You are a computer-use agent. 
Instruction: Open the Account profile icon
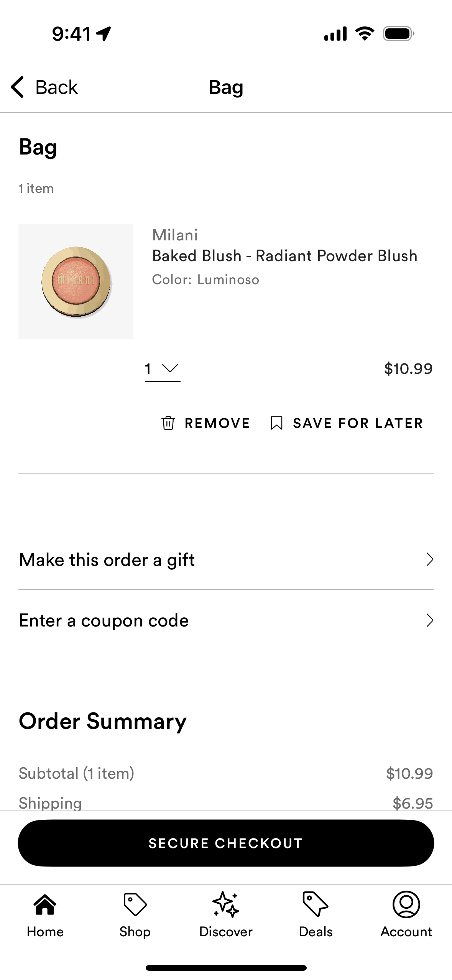click(x=406, y=904)
